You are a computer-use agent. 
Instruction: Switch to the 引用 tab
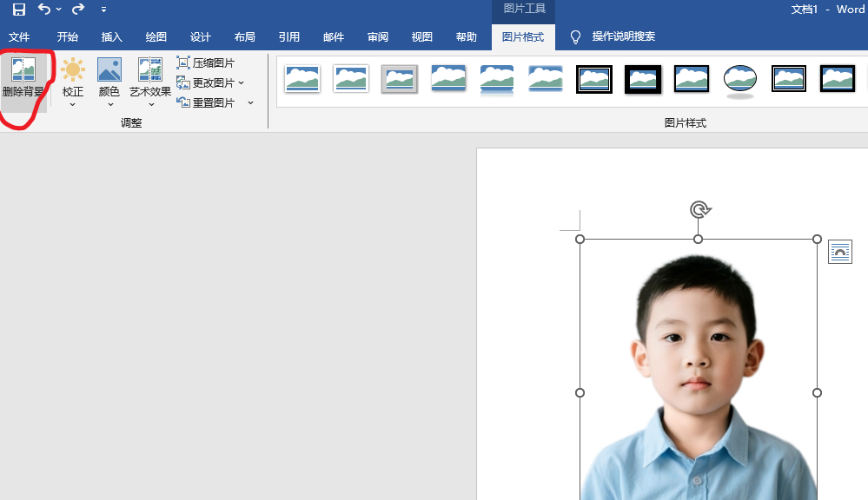pyautogui.click(x=289, y=36)
